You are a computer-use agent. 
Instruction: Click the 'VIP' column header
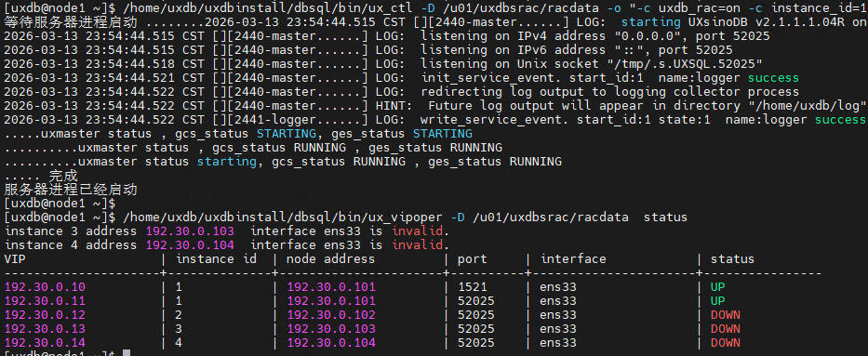[15, 258]
